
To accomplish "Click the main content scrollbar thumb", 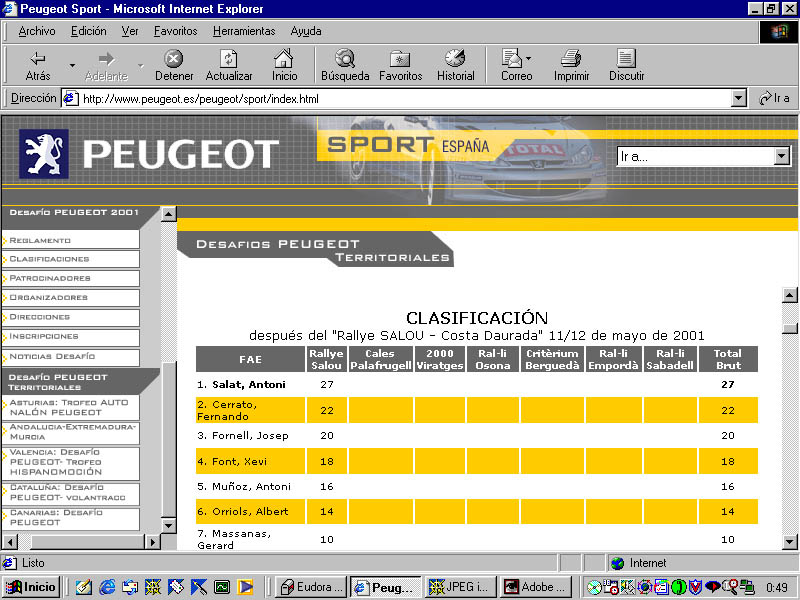I will [x=790, y=328].
